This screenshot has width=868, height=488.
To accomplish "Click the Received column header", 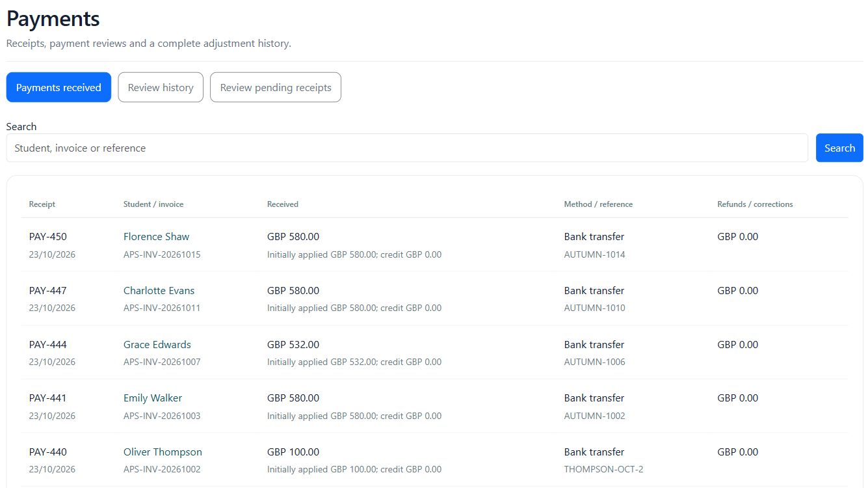I will [x=283, y=204].
